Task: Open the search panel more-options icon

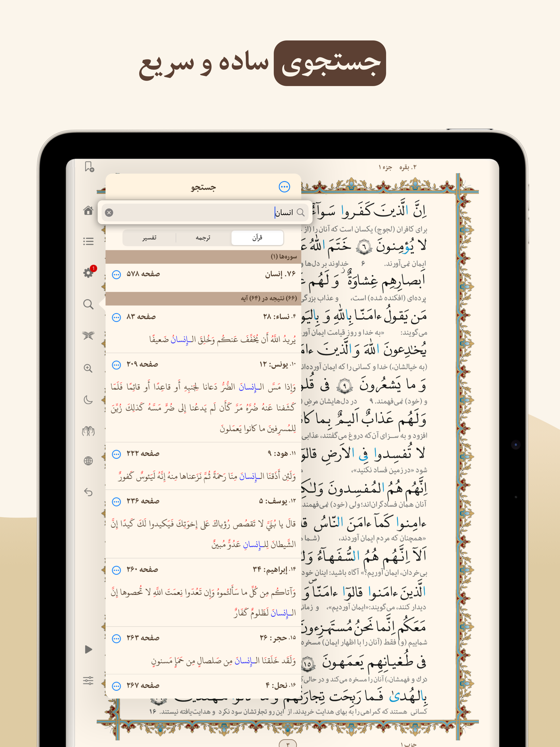Action: (284, 187)
